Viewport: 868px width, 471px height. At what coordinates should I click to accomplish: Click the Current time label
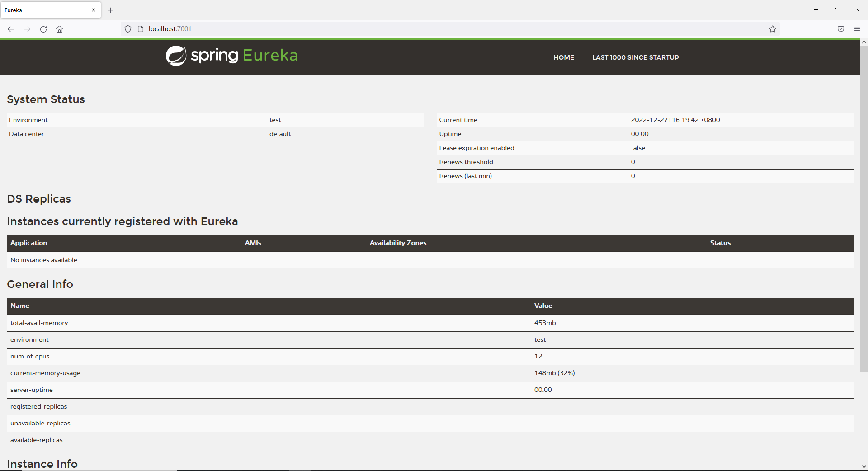click(x=458, y=120)
